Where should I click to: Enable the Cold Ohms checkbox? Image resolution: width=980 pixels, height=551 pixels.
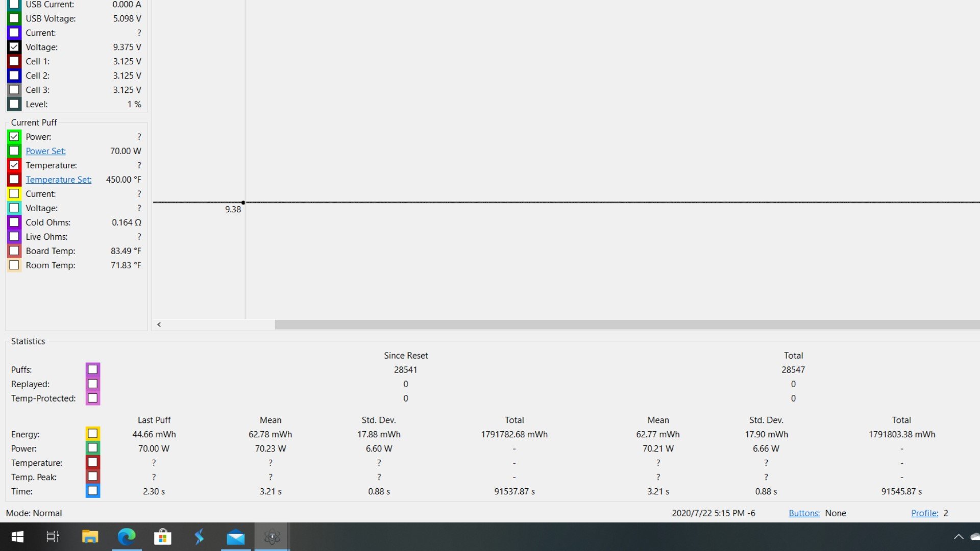point(14,222)
